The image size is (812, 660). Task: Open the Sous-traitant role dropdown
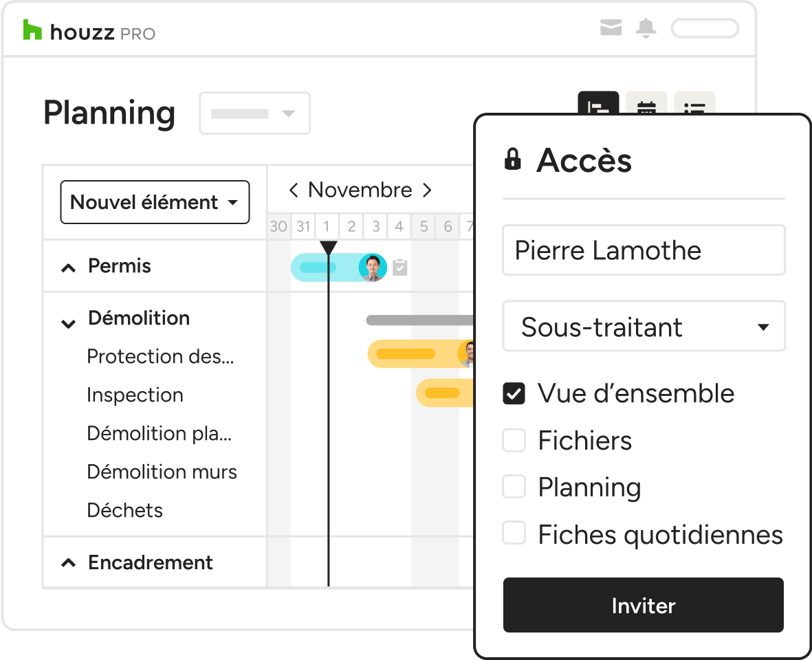[644, 327]
